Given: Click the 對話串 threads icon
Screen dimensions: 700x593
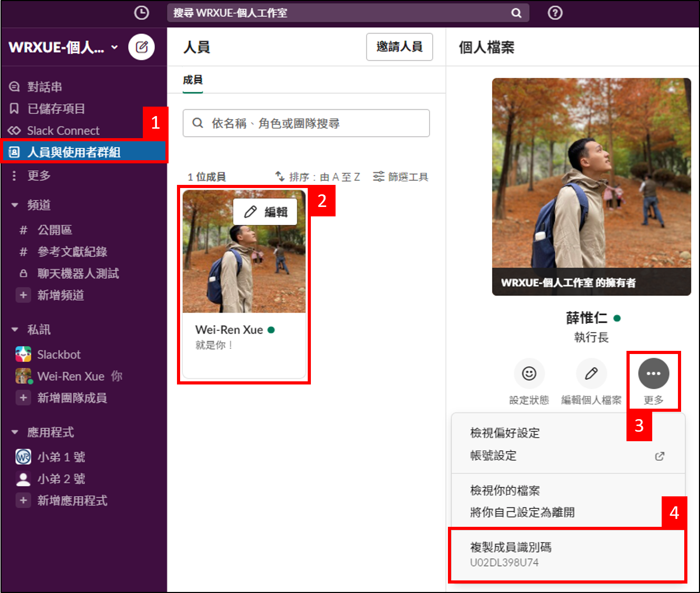Looking at the screenshot, I should coord(15,87).
